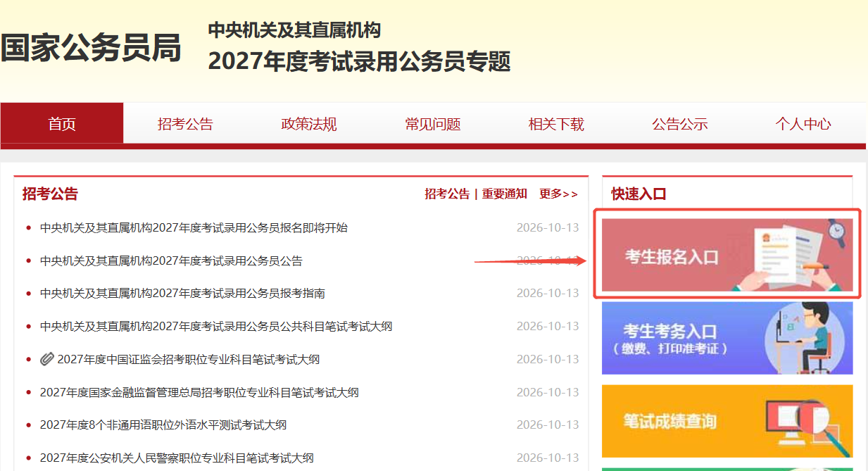Click paperclip attachment icon beside 中国证监会 item
The height and width of the screenshot is (471, 868).
(47, 359)
